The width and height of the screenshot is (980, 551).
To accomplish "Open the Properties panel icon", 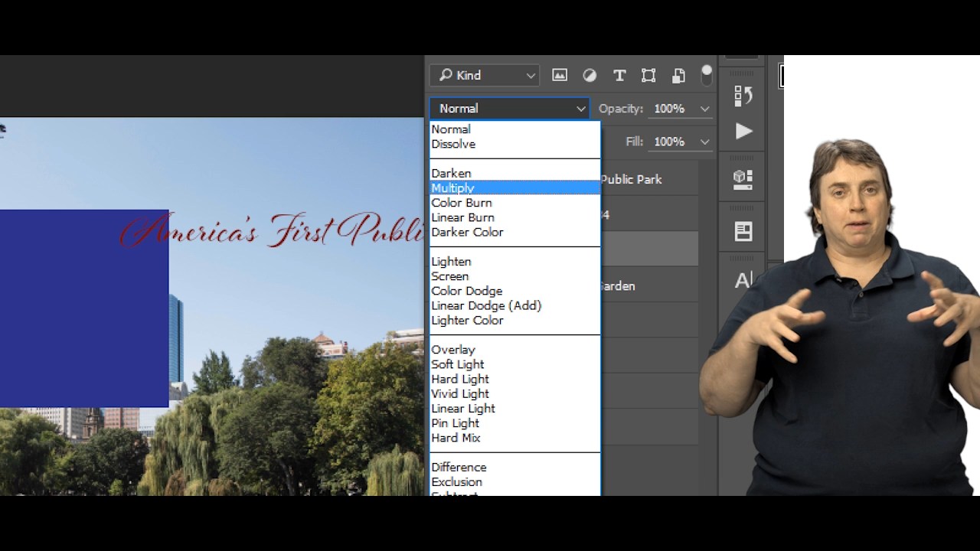I will [x=743, y=231].
